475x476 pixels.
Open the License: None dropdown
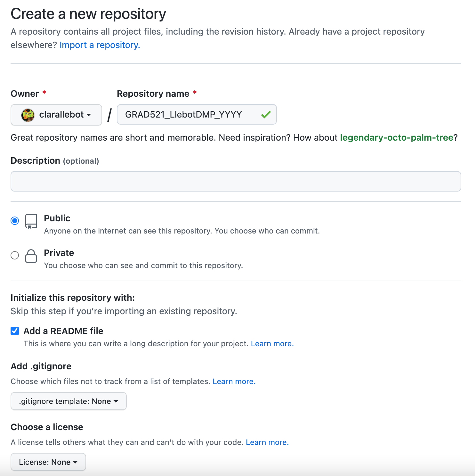[x=48, y=462]
